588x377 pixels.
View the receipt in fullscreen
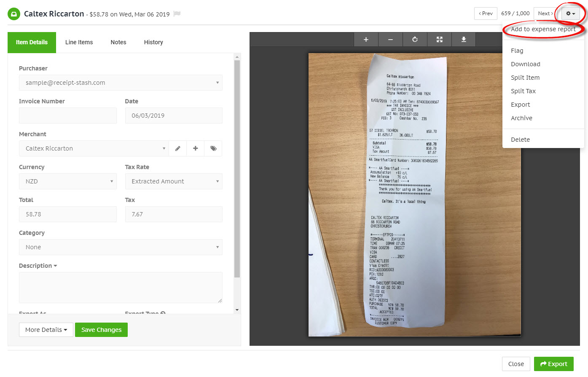point(439,39)
